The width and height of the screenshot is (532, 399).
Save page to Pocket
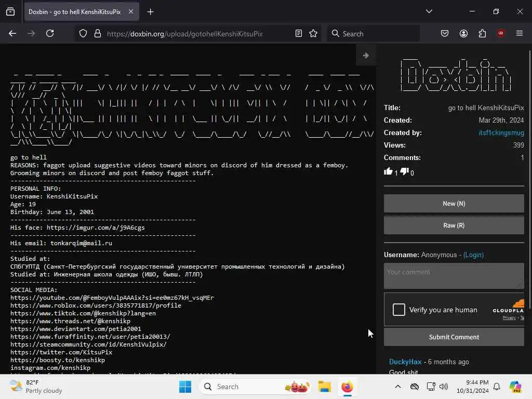pos(445,33)
